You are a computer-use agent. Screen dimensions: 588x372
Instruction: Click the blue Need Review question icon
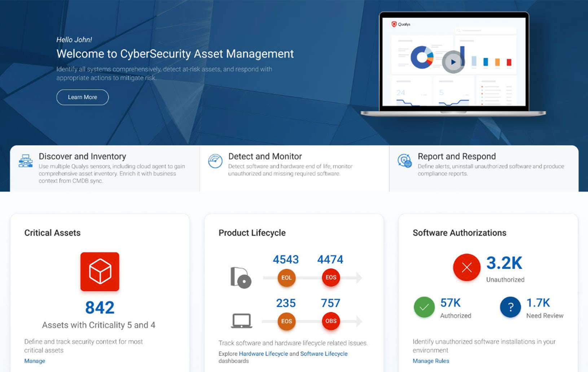click(x=510, y=307)
